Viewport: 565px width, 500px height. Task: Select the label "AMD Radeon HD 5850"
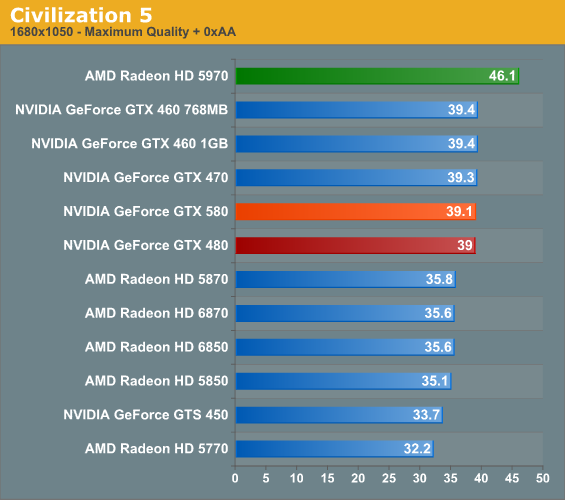(156, 381)
